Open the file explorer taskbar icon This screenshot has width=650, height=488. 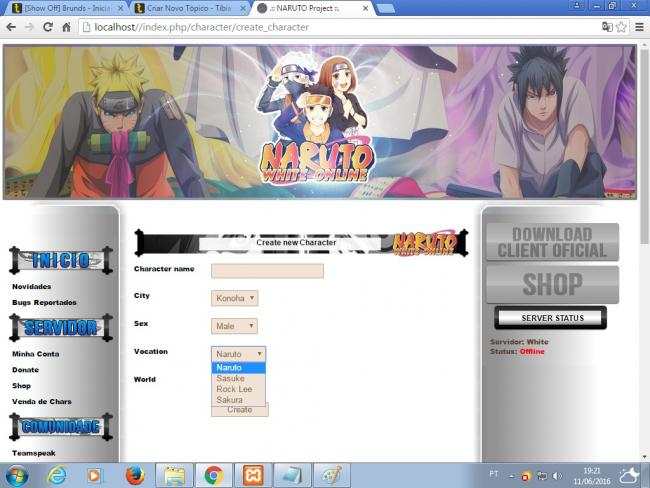click(175, 476)
